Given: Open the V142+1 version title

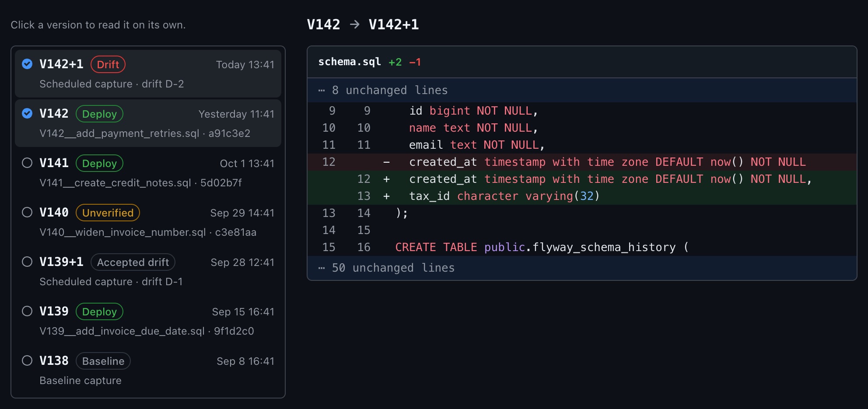Looking at the screenshot, I should click(61, 64).
